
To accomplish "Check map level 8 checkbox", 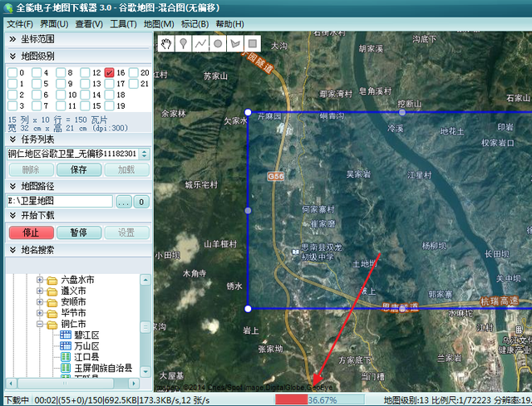I will tap(61, 72).
